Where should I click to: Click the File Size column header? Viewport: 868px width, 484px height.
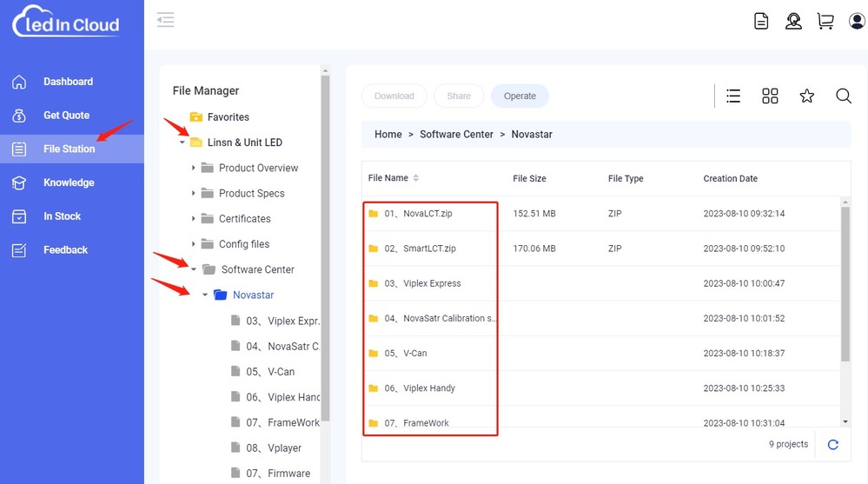click(x=529, y=178)
